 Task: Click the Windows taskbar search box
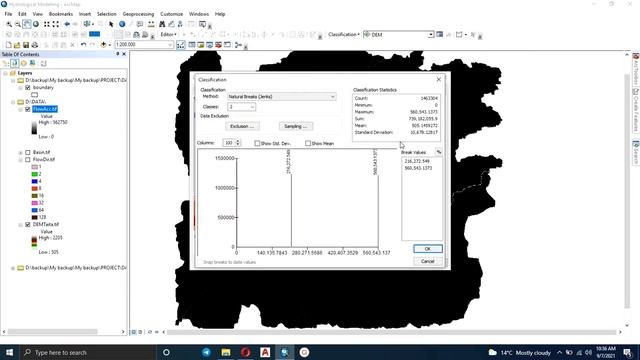coord(88,352)
